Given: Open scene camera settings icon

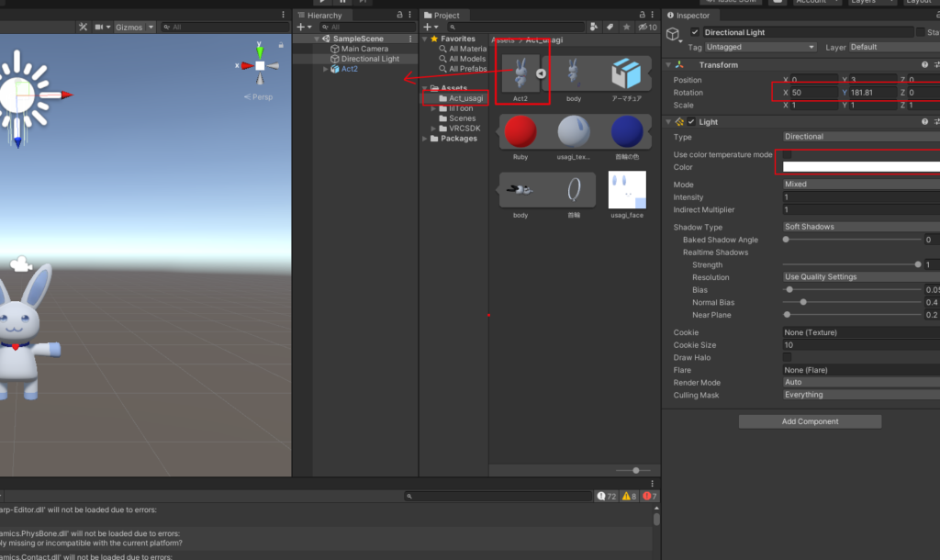Looking at the screenshot, I should (x=99, y=27).
